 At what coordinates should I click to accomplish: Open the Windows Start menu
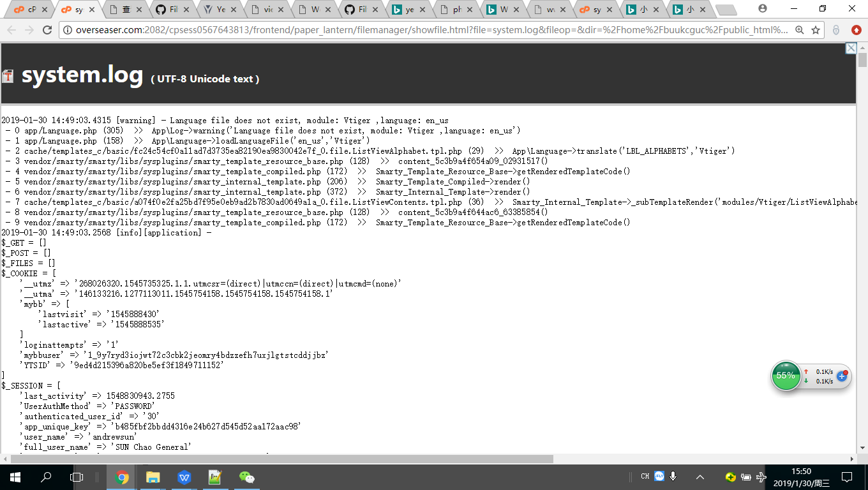point(14,477)
